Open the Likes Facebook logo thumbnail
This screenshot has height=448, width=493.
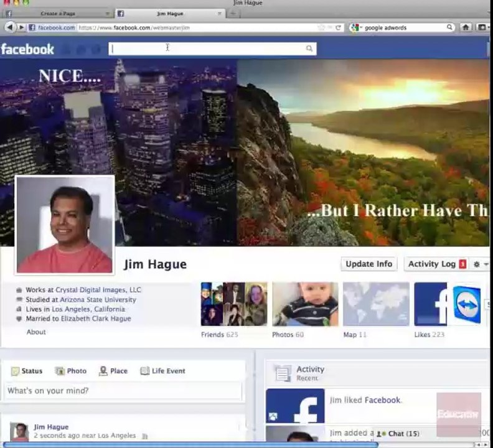[430, 304]
